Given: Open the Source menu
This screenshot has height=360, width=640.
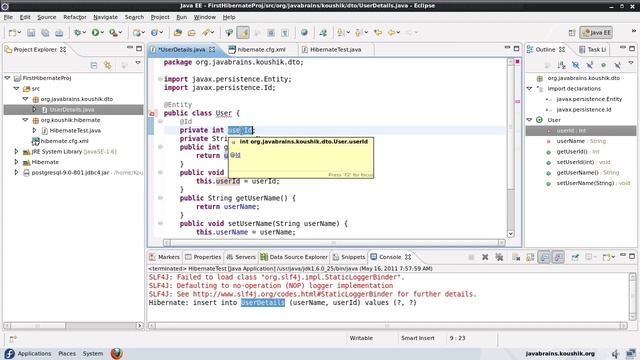Looking at the screenshot, I should coord(47,17).
